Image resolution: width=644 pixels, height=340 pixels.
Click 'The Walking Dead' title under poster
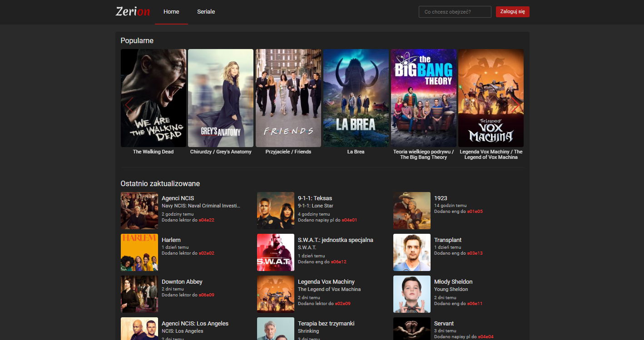pyautogui.click(x=154, y=152)
